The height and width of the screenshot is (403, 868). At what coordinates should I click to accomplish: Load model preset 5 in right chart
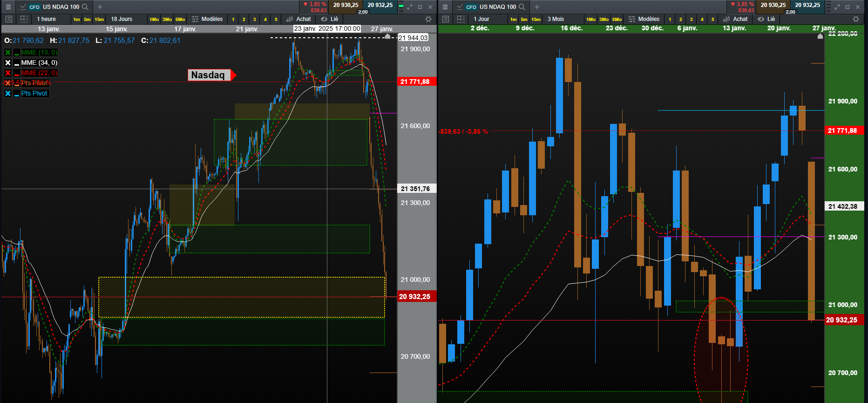coord(712,20)
